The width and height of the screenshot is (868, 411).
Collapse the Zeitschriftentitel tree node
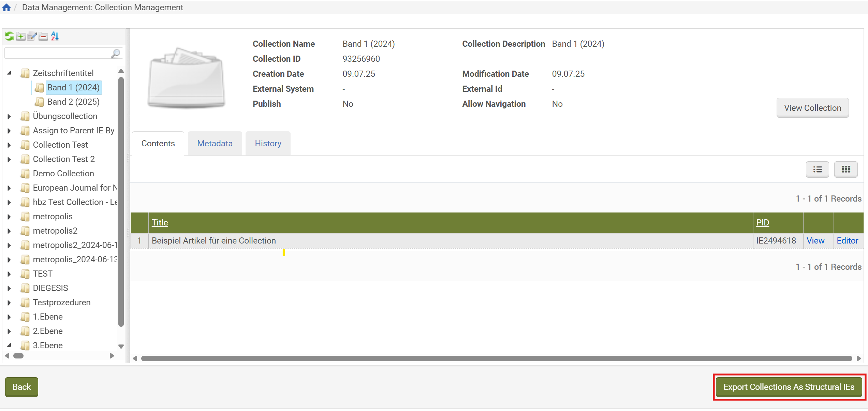[x=9, y=73]
